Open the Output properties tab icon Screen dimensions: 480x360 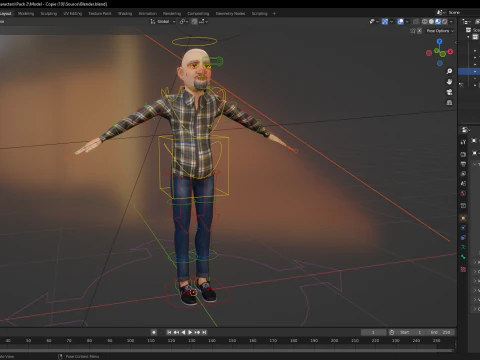click(x=463, y=164)
